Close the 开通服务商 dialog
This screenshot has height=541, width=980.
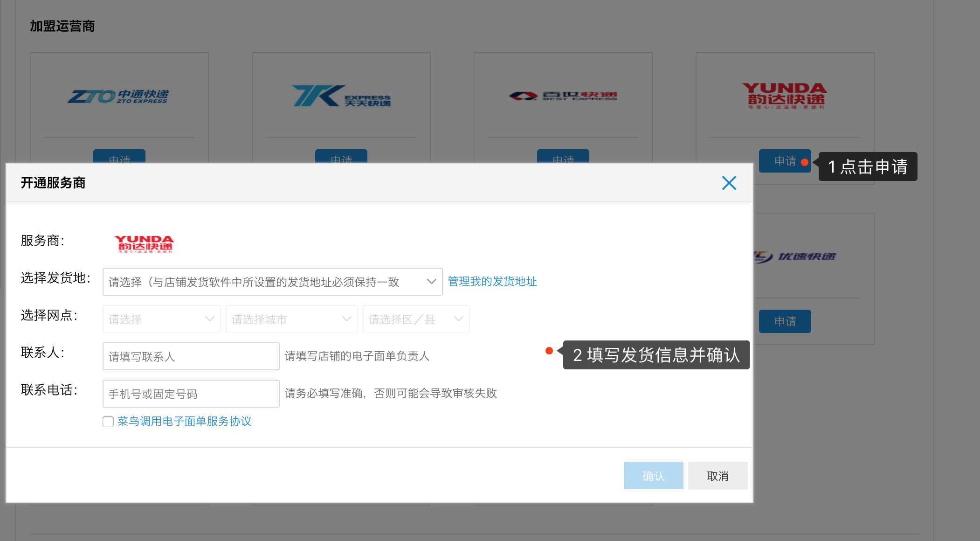(729, 183)
